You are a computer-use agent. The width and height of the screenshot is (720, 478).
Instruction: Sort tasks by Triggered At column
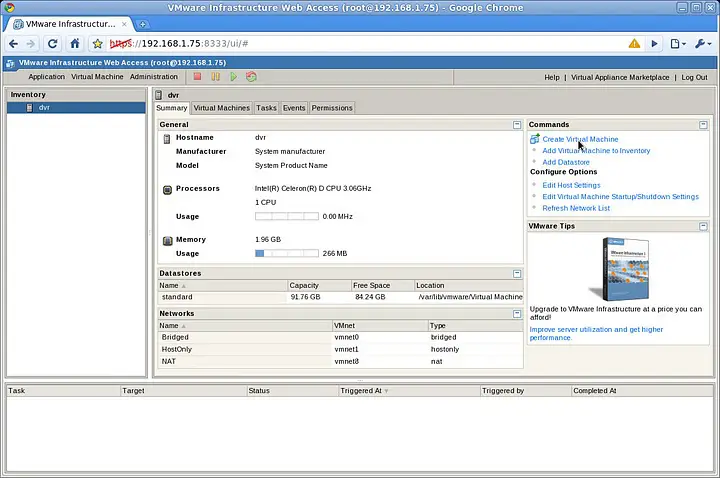(409, 391)
